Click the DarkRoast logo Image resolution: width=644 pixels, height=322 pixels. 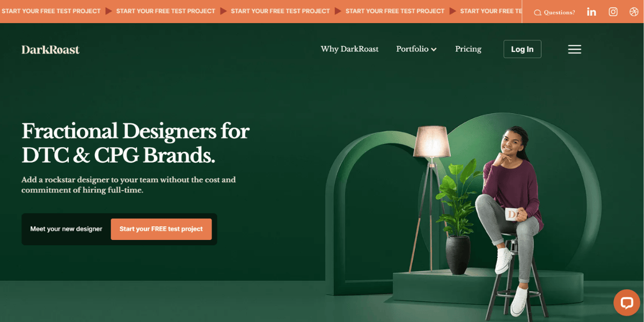click(50, 49)
